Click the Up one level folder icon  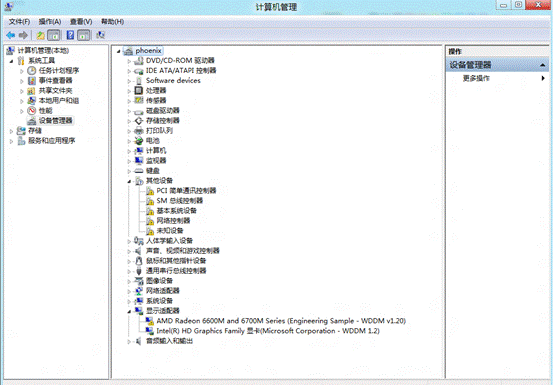[41, 35]
